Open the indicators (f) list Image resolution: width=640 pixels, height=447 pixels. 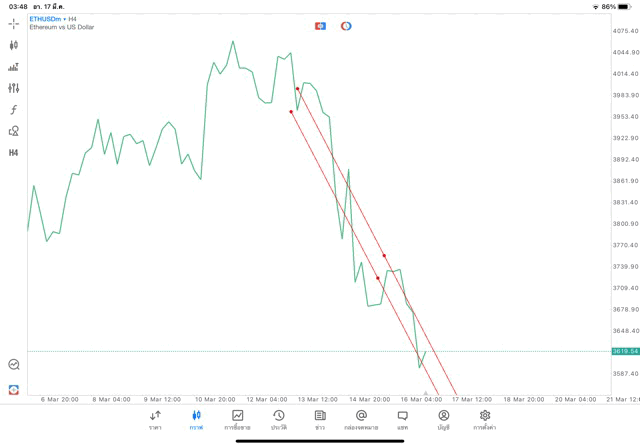point(13,110)
